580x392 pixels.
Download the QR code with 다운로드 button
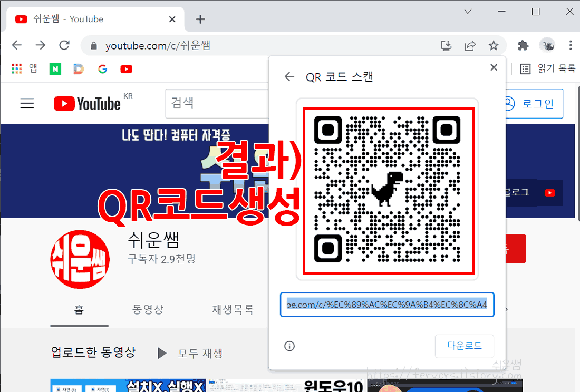pos(464,346)
